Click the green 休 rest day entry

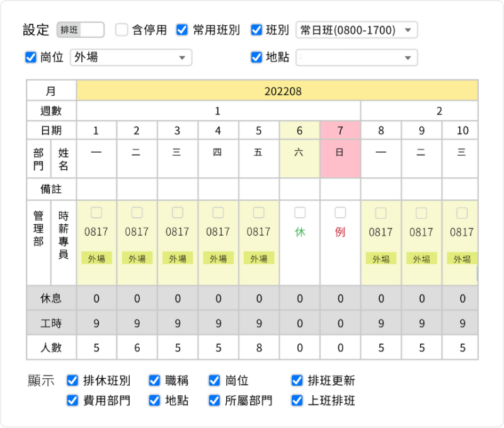pyautogui.click(x=300, y=232)
